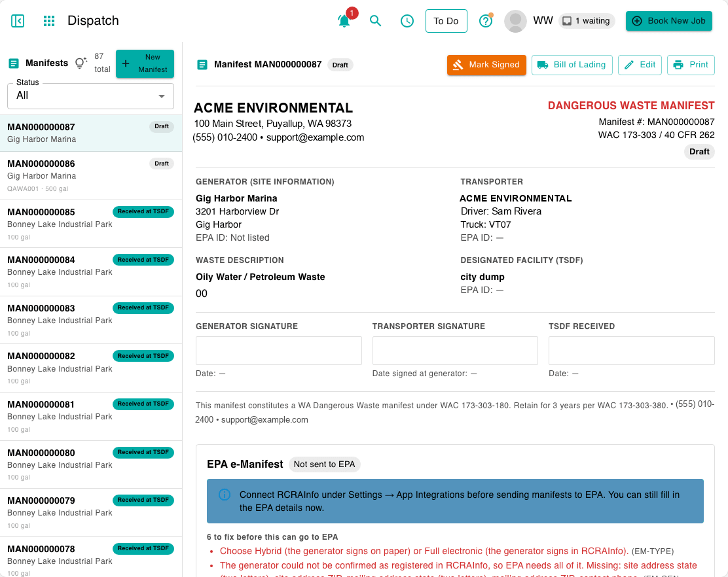Select manifest MAN000000080 in list
This screenshot has height=577, width=728.
(x=91, y=464)
